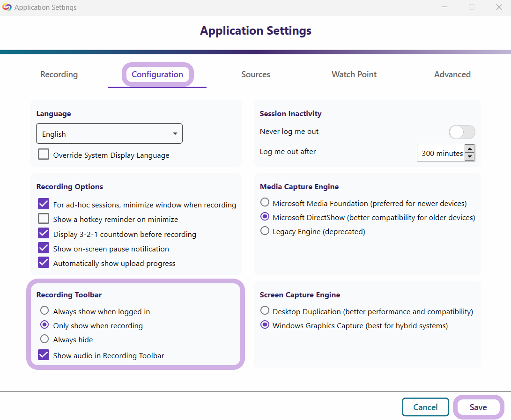Uncheck Automatically show upload progress
Viewport: 511px width, 420px height.
point(44,263)
